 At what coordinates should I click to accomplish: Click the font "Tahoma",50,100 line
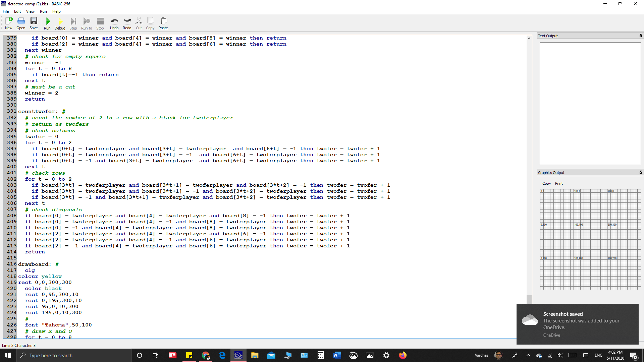coord(58,325)
